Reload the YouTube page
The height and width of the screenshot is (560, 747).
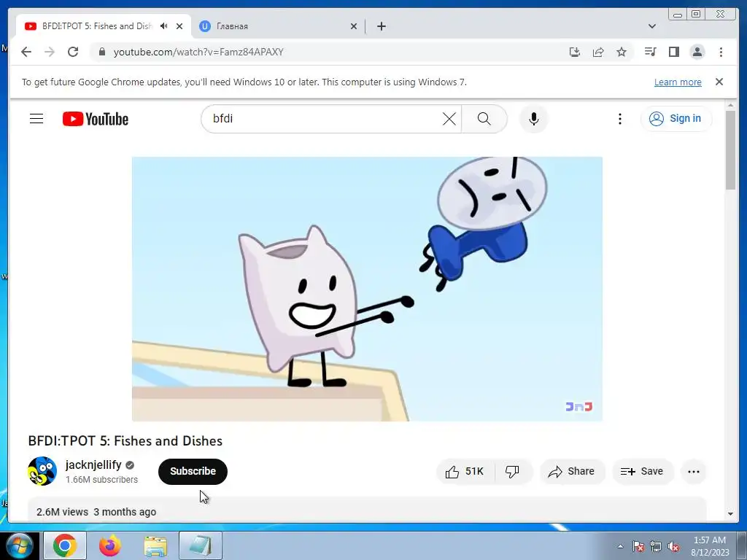tap(73, 52)
